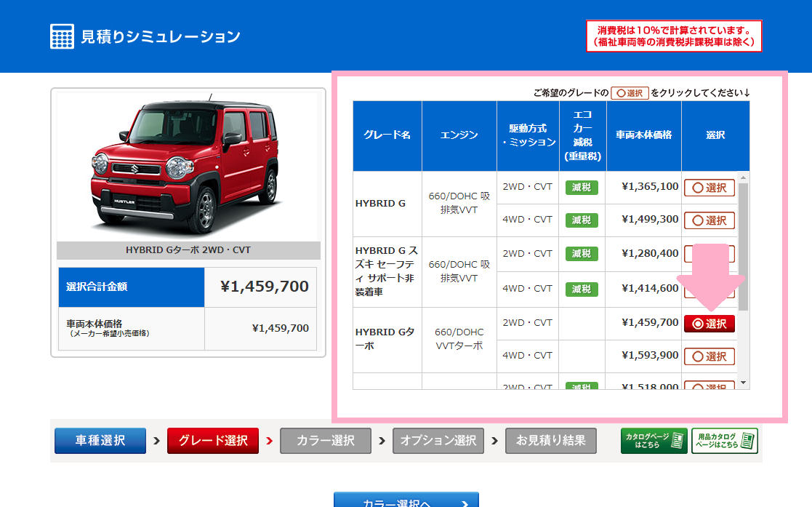The width and height of the screenshot is (812, 507).
Task: Click the 減税 badge for ¥1,499,300 row
Action: (x=582, y=220)
